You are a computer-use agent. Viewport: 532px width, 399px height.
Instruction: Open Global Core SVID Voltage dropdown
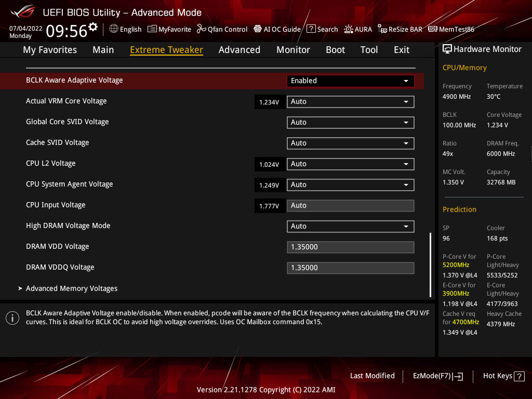click(x=351, y=123)
